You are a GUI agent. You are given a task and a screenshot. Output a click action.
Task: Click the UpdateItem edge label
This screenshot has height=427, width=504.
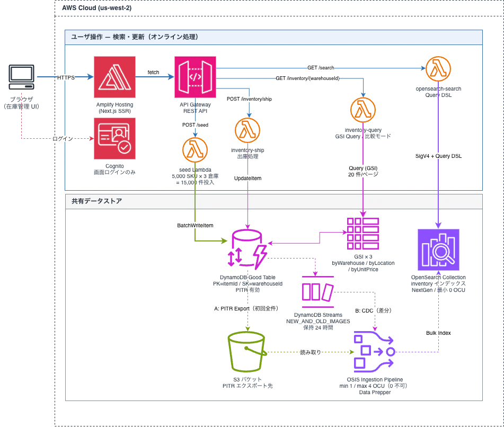(x=247, y=179)
